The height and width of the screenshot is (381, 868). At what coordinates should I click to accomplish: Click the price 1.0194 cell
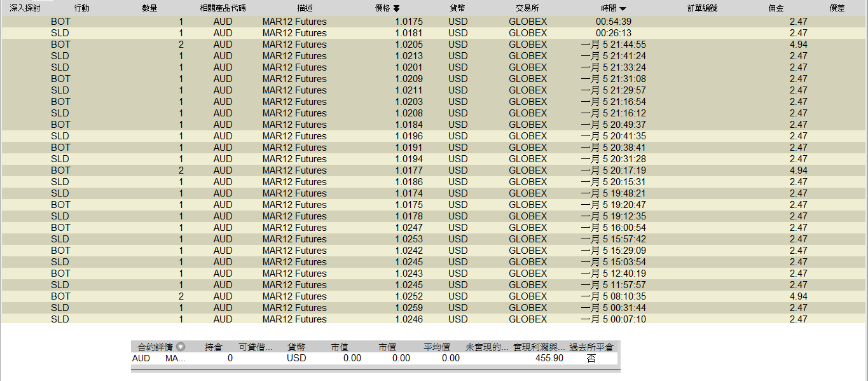pyautogui.click(x=409, y=159)
